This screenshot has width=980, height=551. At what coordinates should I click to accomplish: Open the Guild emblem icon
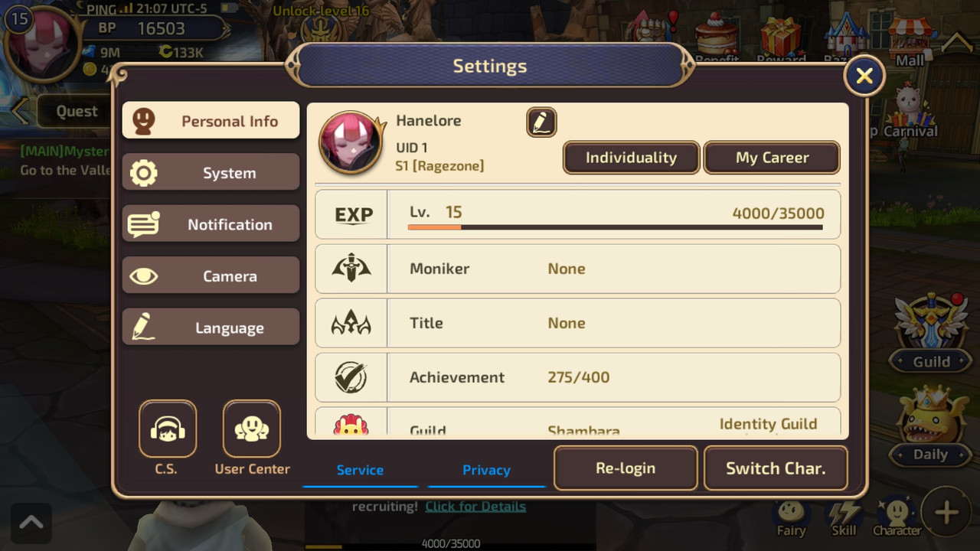932,321
